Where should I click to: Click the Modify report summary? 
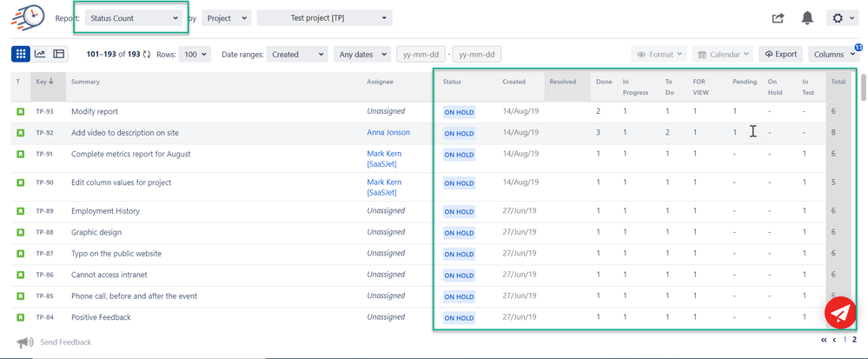point(95,111)
